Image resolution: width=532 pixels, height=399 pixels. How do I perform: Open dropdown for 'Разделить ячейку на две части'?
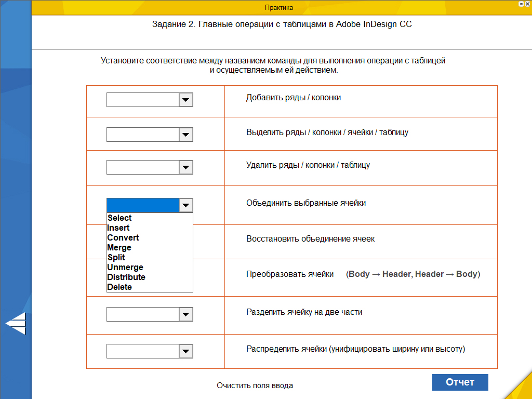click(x=185, y=314)
